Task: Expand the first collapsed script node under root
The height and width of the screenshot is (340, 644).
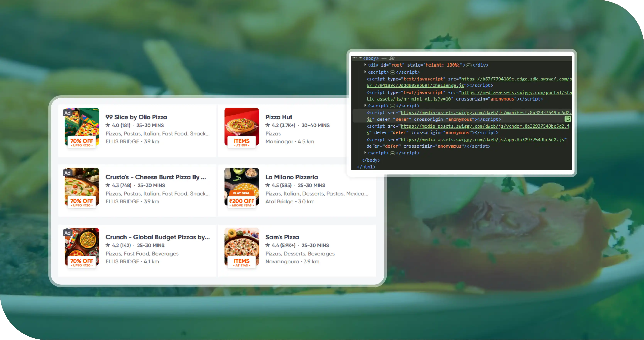Action: click(x=365, y=72)
